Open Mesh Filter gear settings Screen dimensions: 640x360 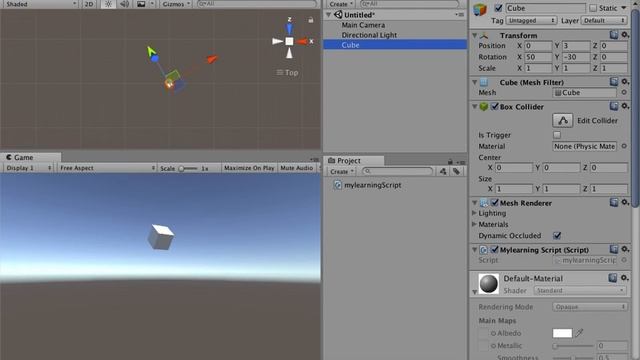pos(625,82)
